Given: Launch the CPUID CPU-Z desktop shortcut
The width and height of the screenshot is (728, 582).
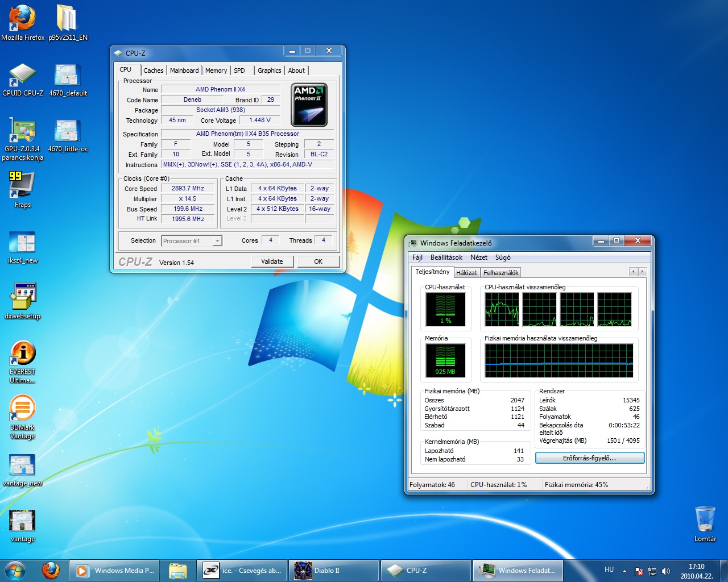Looking at the screenshot, I should (x=23, y=80).
